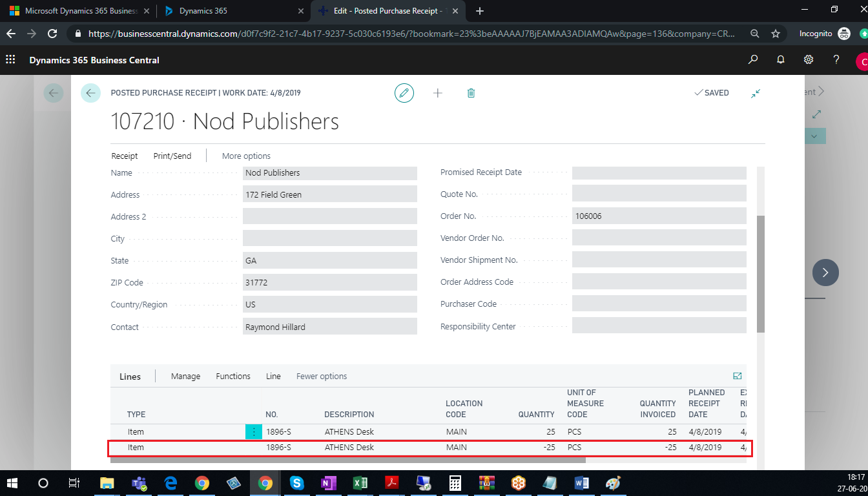Open the Business Central settings gear
This screenshot has width=868, height=496.
click(809, 60)
